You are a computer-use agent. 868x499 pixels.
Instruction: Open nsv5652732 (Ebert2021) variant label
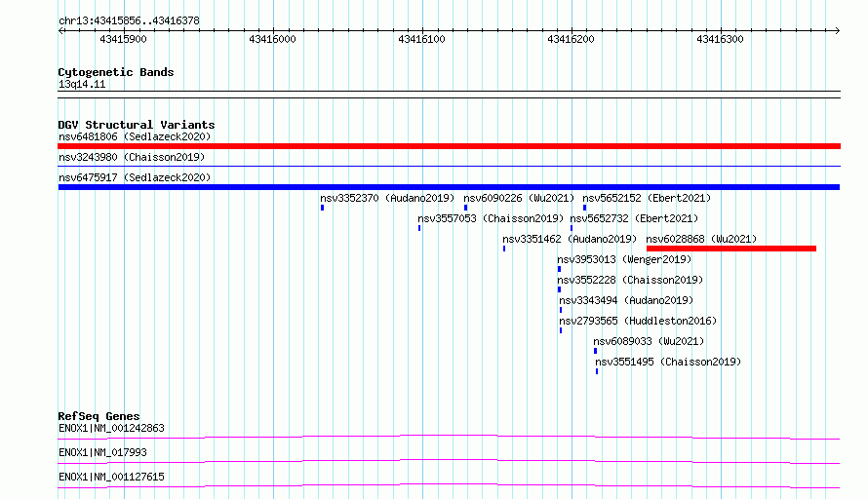[634, 218]
